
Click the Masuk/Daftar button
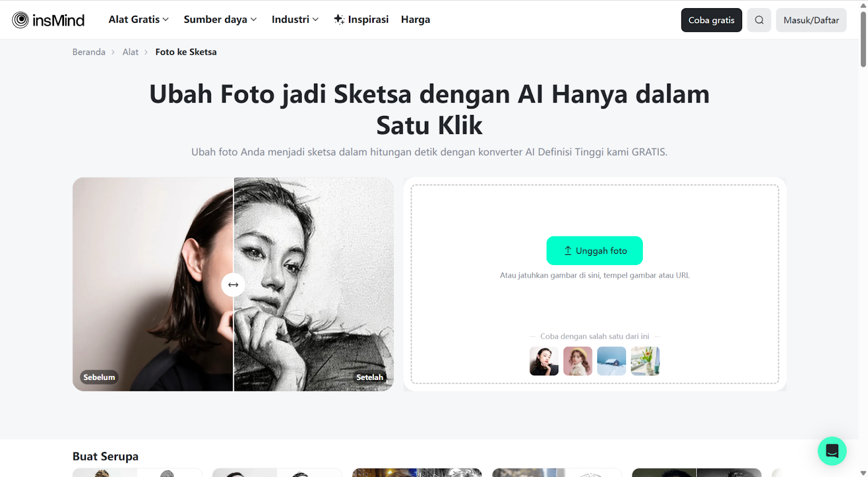(811, 20)
